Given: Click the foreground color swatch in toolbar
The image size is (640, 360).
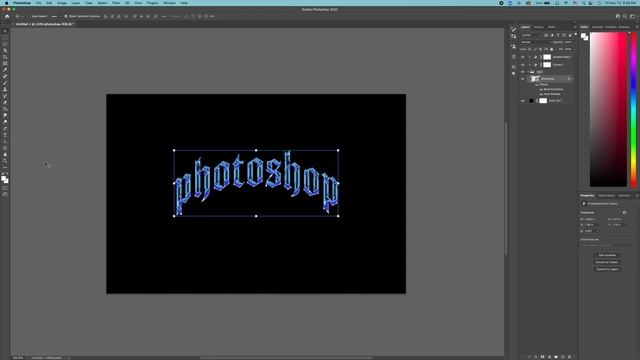Looking at the screenshot, I should [x=4, y=178].
